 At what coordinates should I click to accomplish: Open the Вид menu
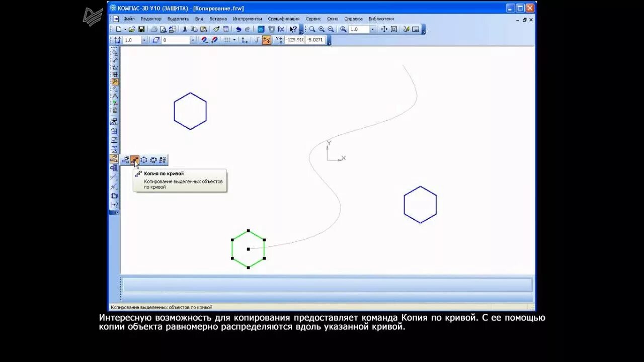pos(199,19)
